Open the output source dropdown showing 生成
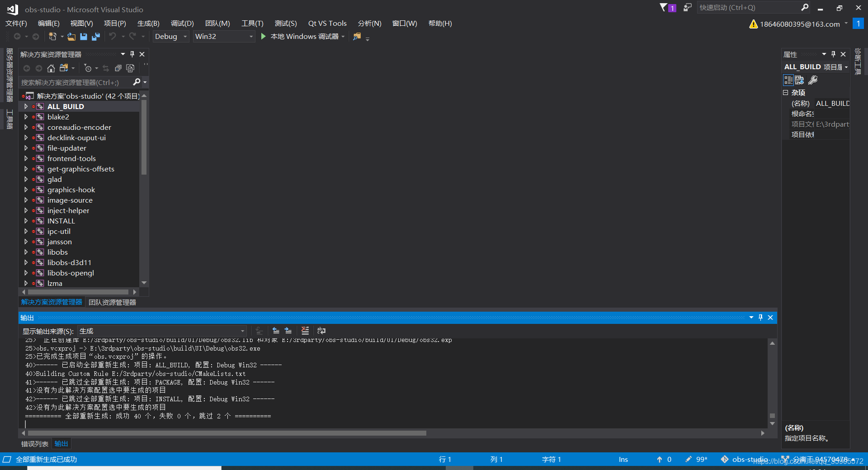The image size is (868, 470). (162, 331)
